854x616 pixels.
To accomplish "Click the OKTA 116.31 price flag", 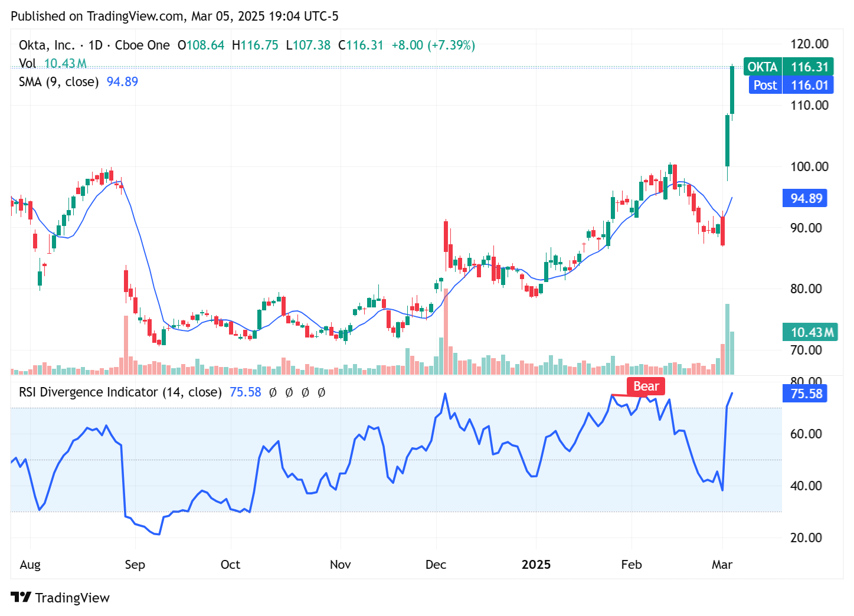I will point(790,67).
